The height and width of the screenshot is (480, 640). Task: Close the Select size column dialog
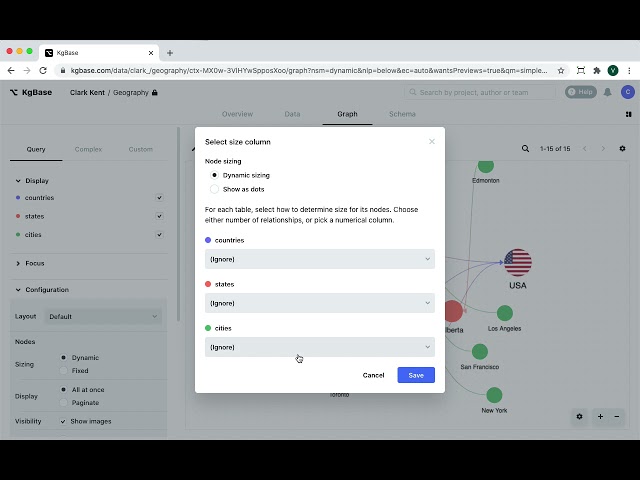click(432, 142)
